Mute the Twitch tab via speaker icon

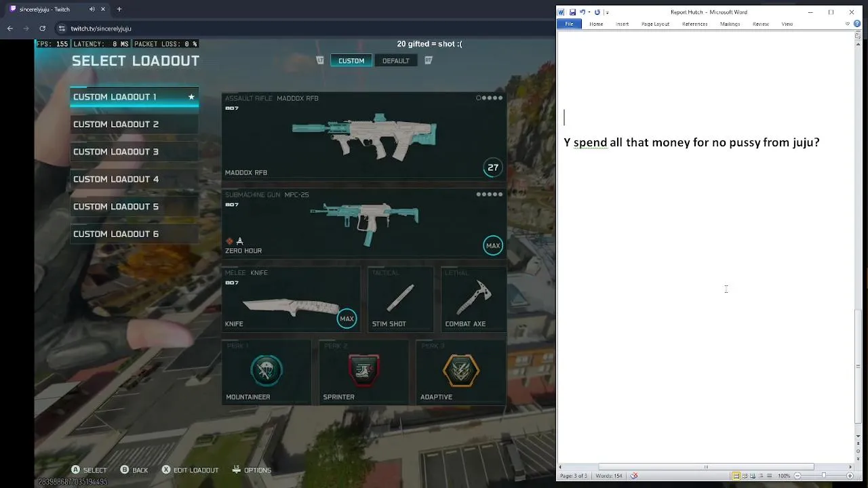(92, 9)
